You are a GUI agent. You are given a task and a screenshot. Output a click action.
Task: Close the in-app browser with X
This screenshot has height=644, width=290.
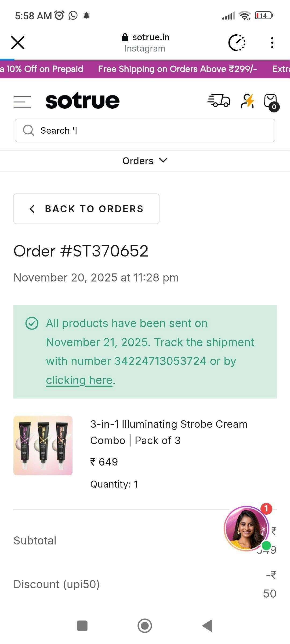pyautogui.click(x=18, y=43)
